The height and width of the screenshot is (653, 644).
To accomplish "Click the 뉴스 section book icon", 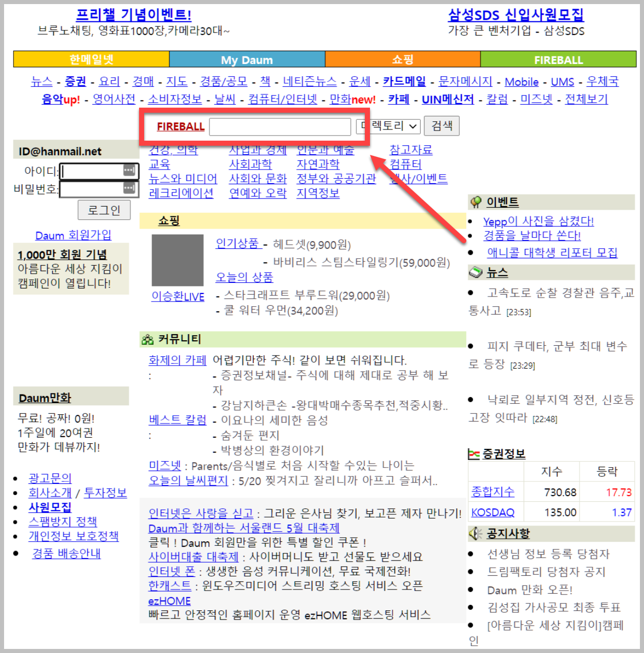I will click(x=476, y=272).
